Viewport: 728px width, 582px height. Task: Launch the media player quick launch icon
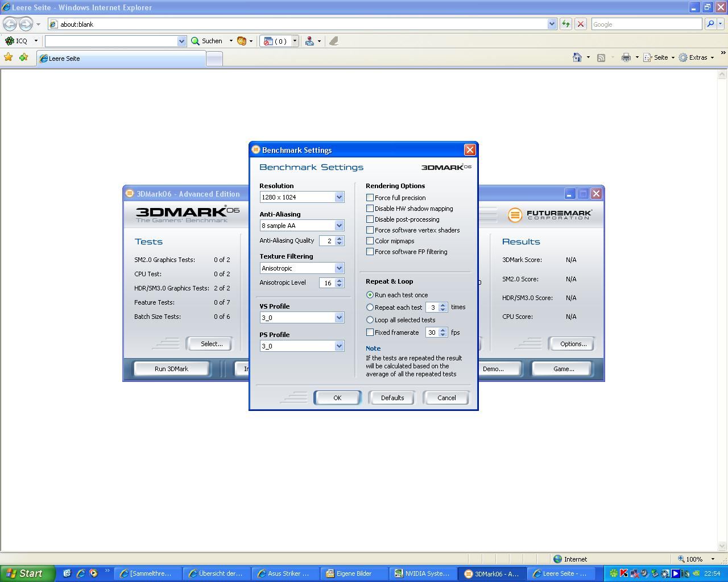[x=93, y=573]
